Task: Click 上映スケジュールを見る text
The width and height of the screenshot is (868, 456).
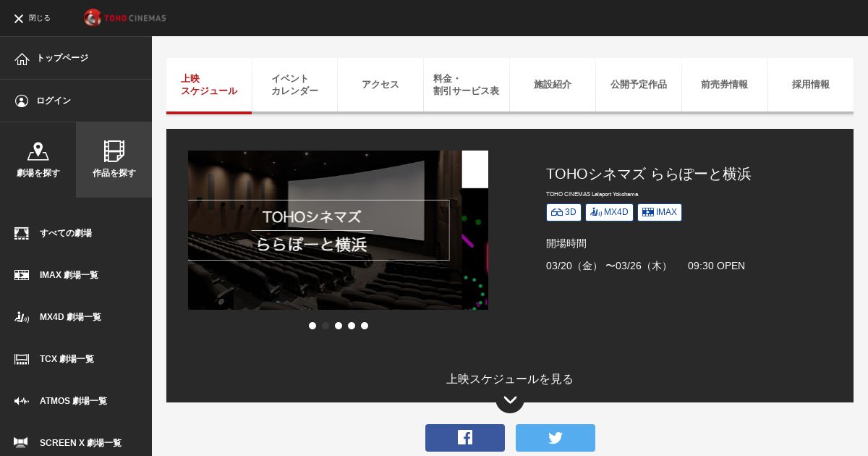Action: [510, 379]
